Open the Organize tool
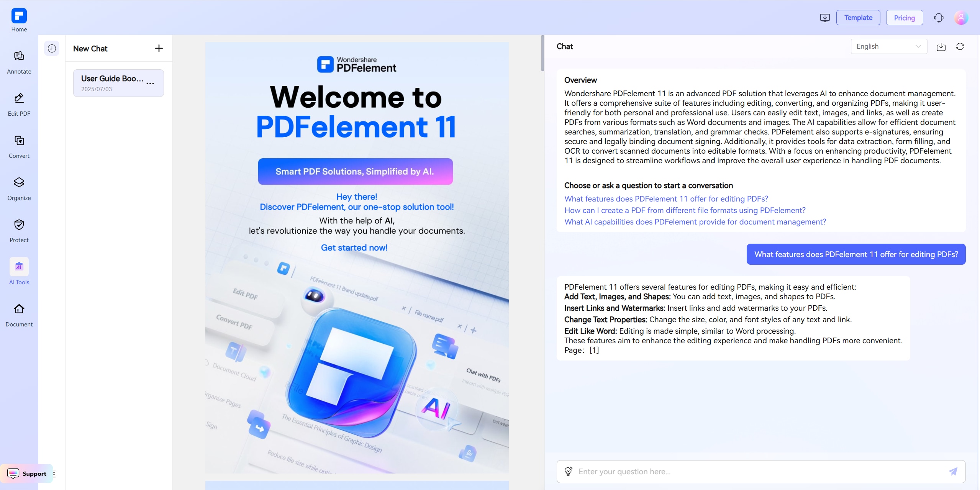The image size is (980, 490). pyautogui.click(x=19, y=188)
